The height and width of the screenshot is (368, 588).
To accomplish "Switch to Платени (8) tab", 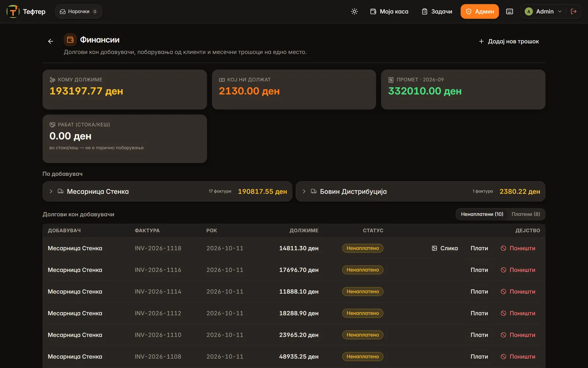I will tap(526, 214).
